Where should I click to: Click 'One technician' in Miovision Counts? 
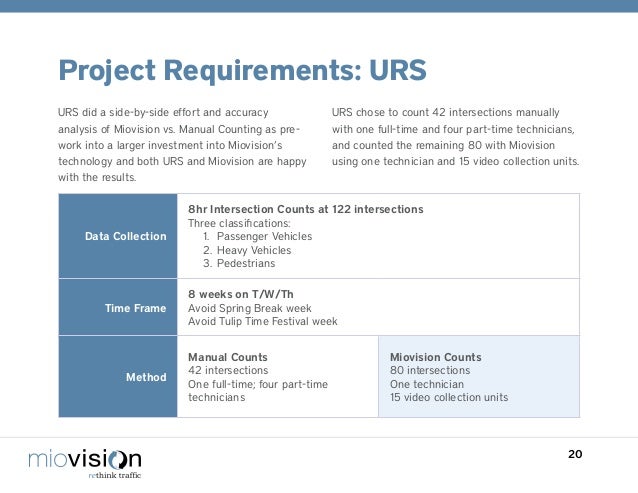tap(427, 384)
